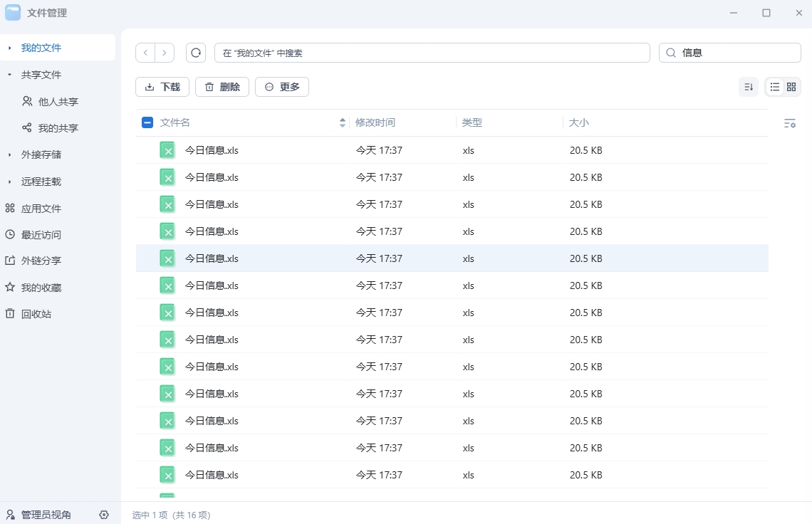Minimize the 文件管理 window
Image resolution: width=812 pixels, height=524 pixels.
(733, 13)
